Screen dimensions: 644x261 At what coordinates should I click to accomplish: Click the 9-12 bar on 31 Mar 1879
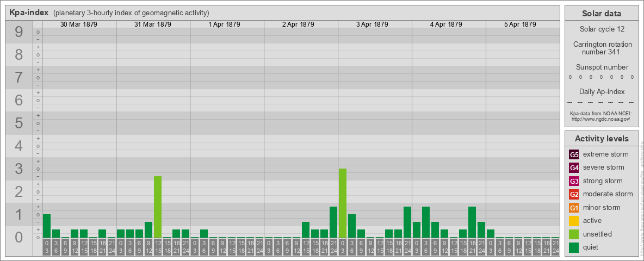click(x=148, y=230)
